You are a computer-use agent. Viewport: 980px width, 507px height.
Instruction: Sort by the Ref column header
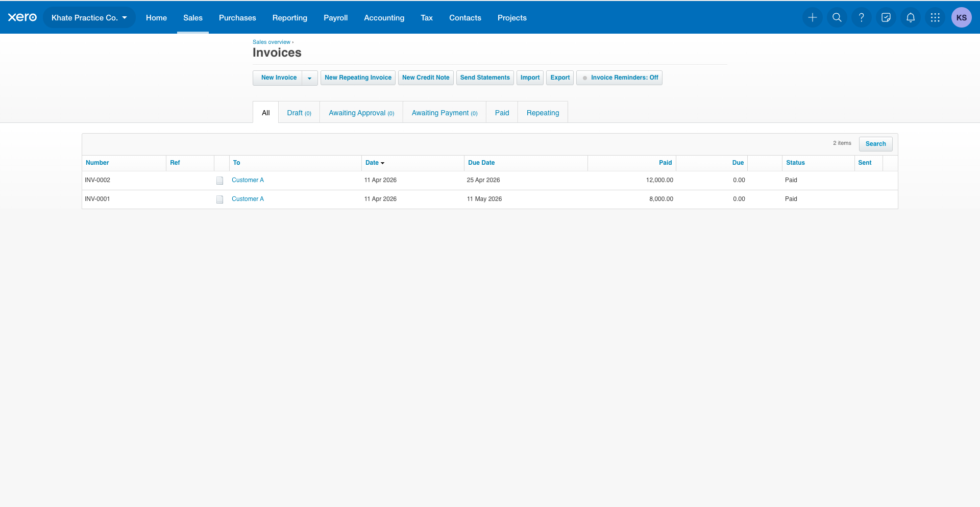175,163
